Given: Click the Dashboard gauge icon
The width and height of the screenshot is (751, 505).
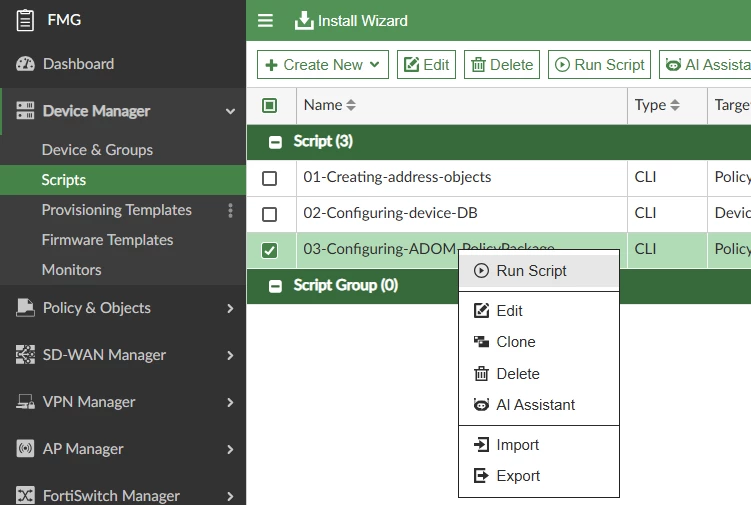Looking at the screenshot, I should tap(25, 64).
